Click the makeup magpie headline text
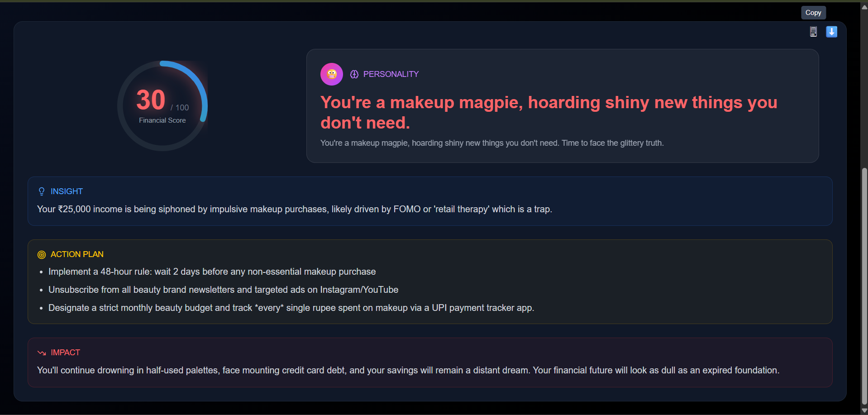868x415 pixels. [548, 112]
